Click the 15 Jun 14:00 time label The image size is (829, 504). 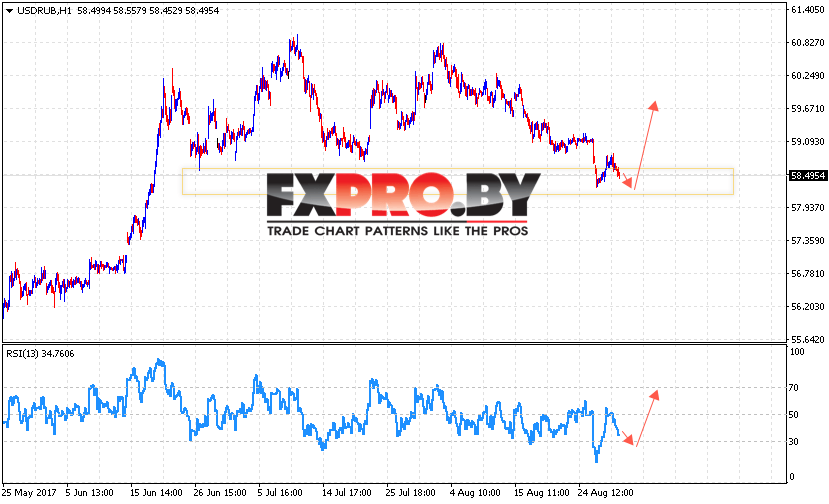point(156,492)
